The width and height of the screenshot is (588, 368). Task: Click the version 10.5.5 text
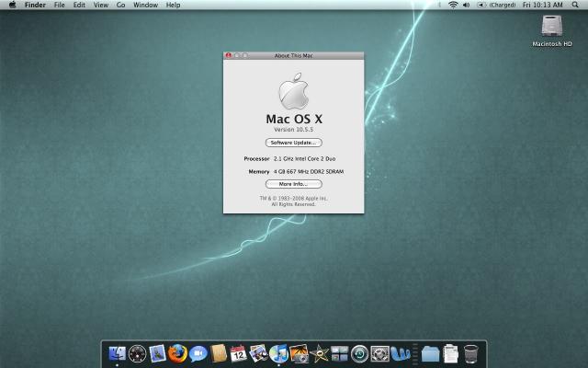[x=293, y=130]
